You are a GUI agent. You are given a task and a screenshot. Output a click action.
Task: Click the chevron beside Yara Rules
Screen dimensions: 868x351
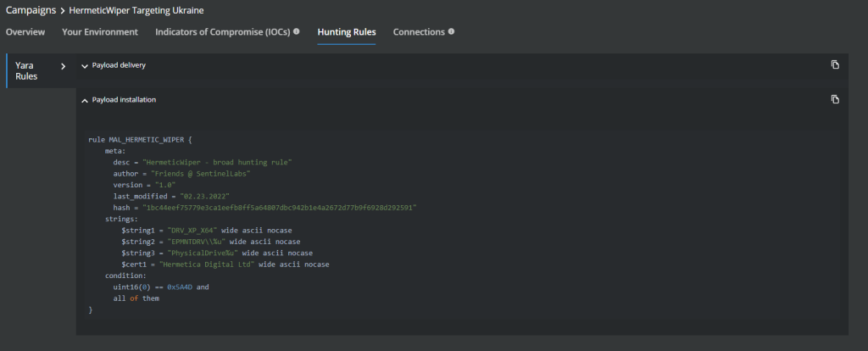point(63,66)
